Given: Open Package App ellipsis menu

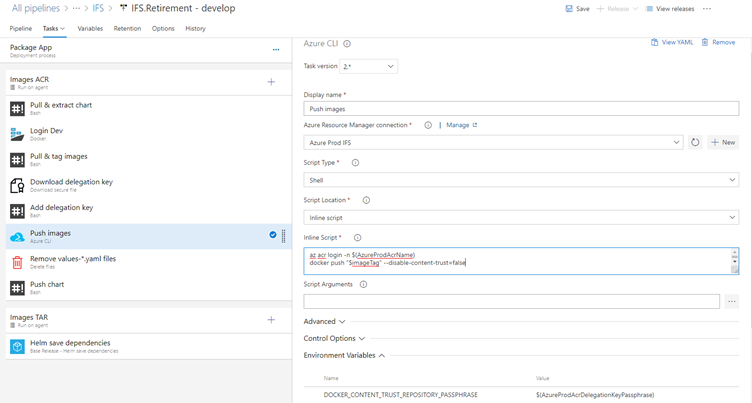Looking at the screenshot, I should [276, 49].
